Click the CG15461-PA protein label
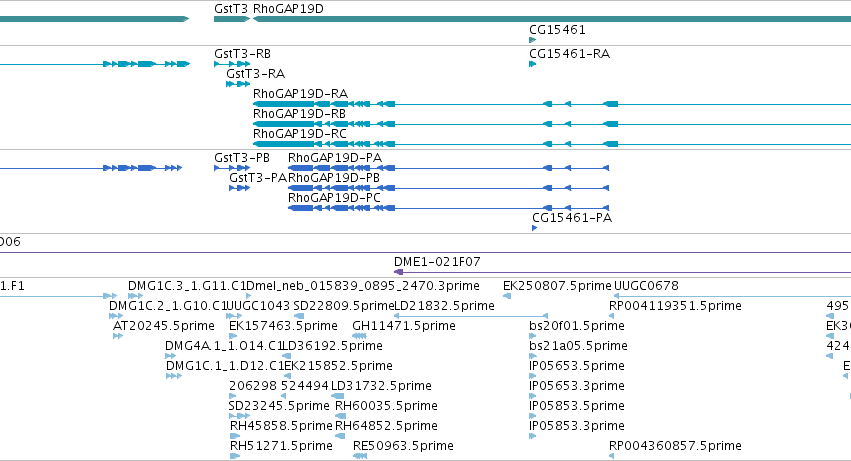Screen dimensions: 851x461 click(571, 218)
